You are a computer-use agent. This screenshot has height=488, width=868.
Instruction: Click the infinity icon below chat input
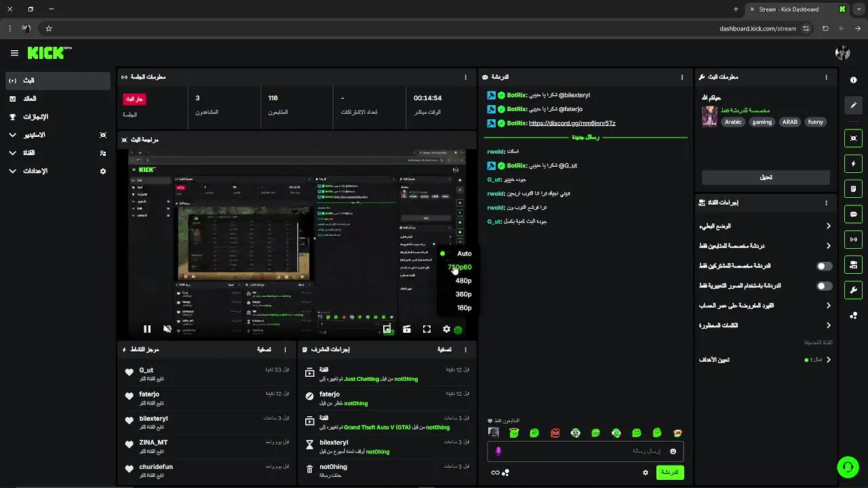click(495, 472)
